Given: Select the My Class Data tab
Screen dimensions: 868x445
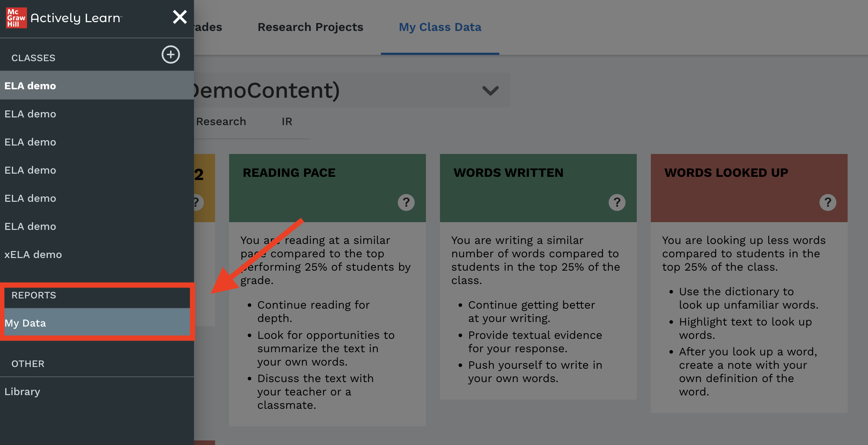Looking at the screenshot, I should [440, 27].
